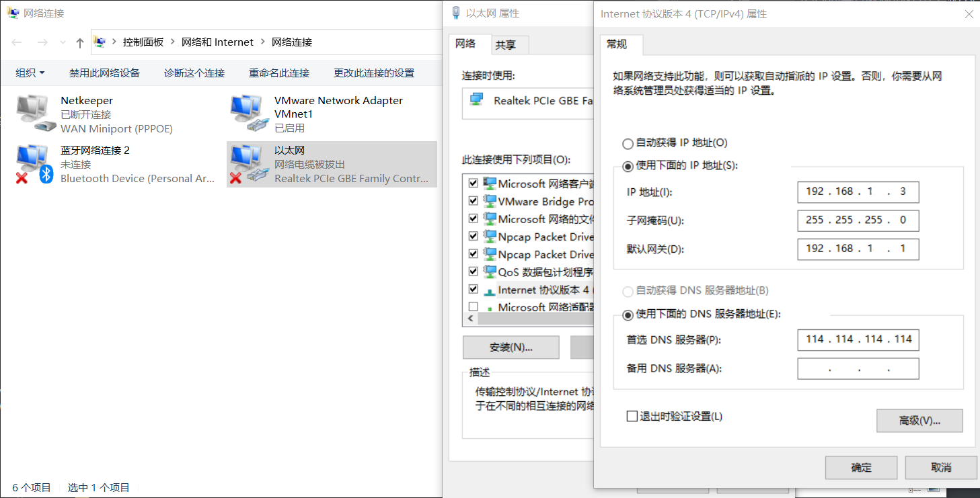Click 诊断这个连接 in the toolbar
This screenshot has width=980, height=498.
coord(194,73)
